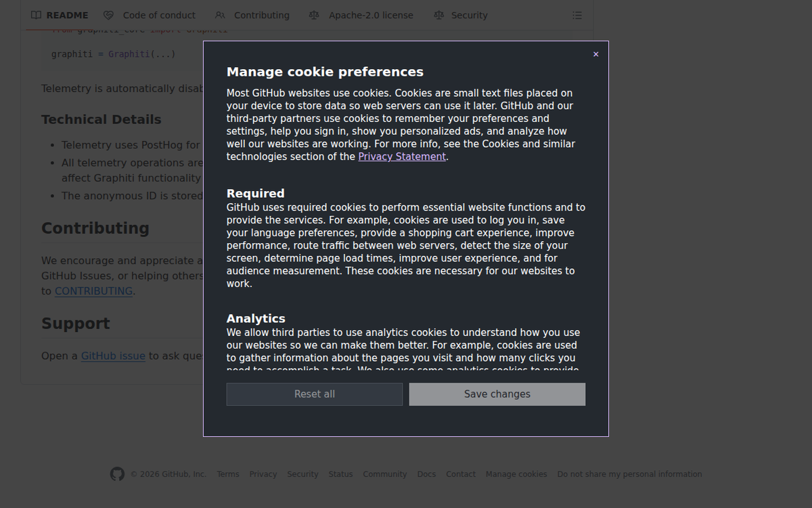Open the Manage cookies footer link
Image resolution: width=812 pixels, height=508 pixels.
click(x=516, y=474)
